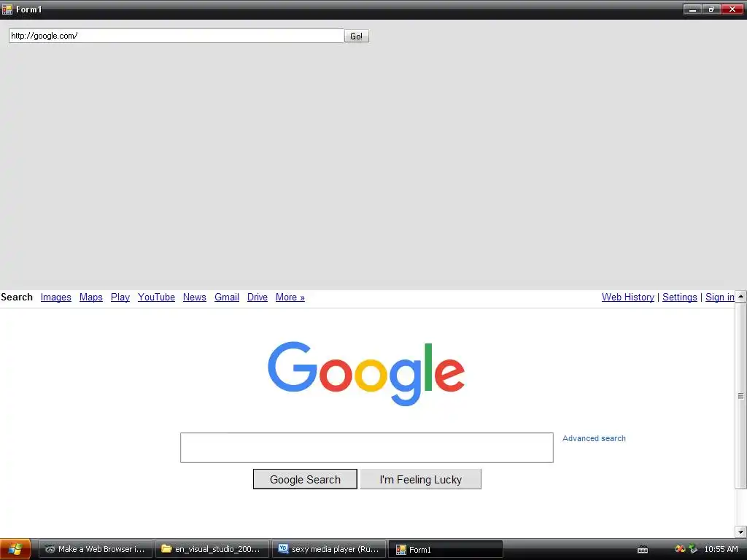Click the 10:55 AM clock
The height and width of the screenshot is (560, 747).
pos(721,549)
